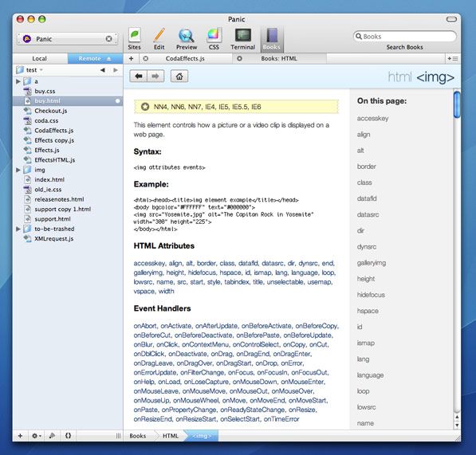The height and width of the screenshot is (455, 476).
Task: Add a new file with plus at bottom left
Action: (x=20, y=436)
